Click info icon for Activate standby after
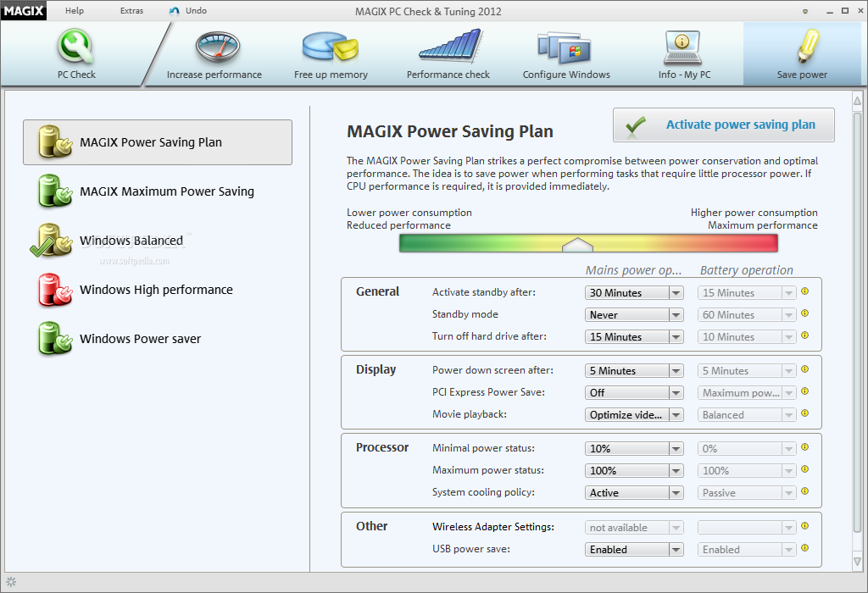The image size is (868, 593). point(805,291)
